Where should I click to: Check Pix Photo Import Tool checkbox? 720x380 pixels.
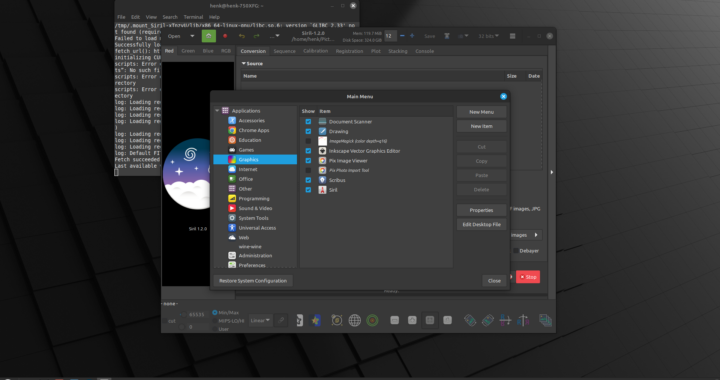[308, 170]
